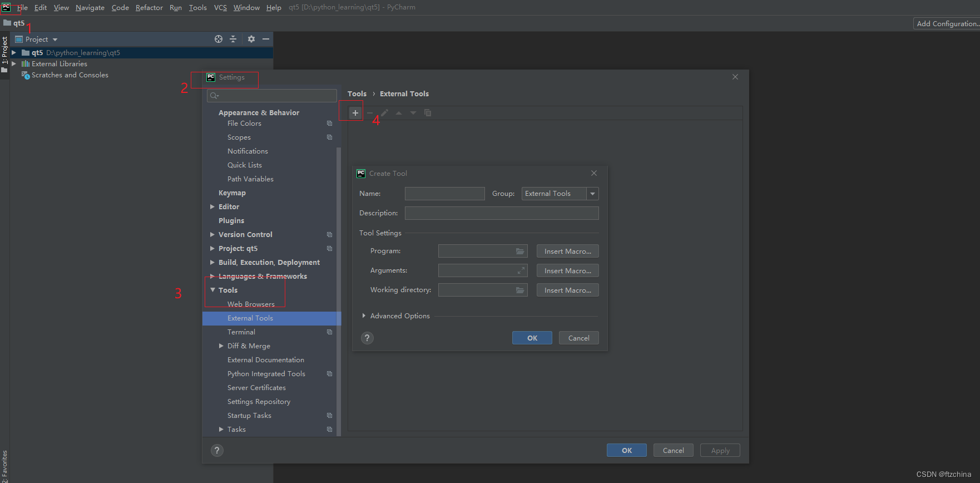This screenshot has height=483, width=980.
Task: Click Cancel in Create Tool dialog
Action: point(579,338)
